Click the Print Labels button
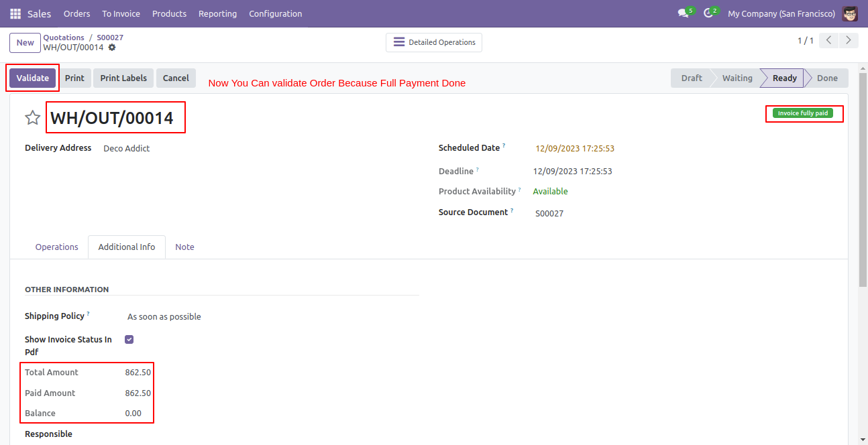The width and height of the screenshot is (868, 445). pos(123,78)
